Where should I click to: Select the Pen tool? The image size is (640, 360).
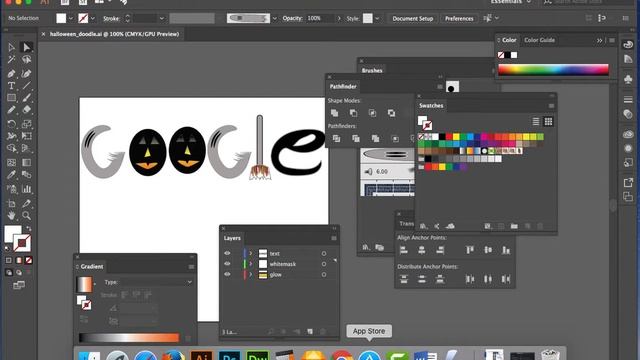[x=11, y=73]
